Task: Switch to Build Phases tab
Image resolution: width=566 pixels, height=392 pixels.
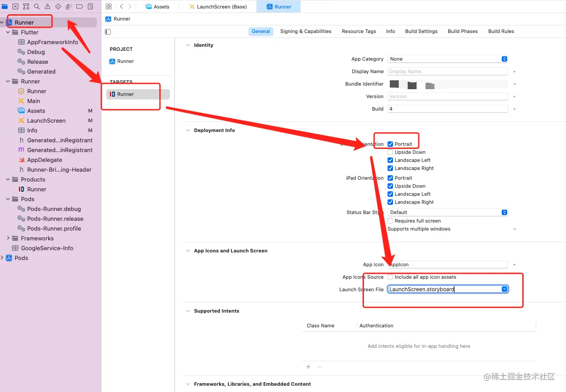Action: pyautogui.click(x=463, y=31)
